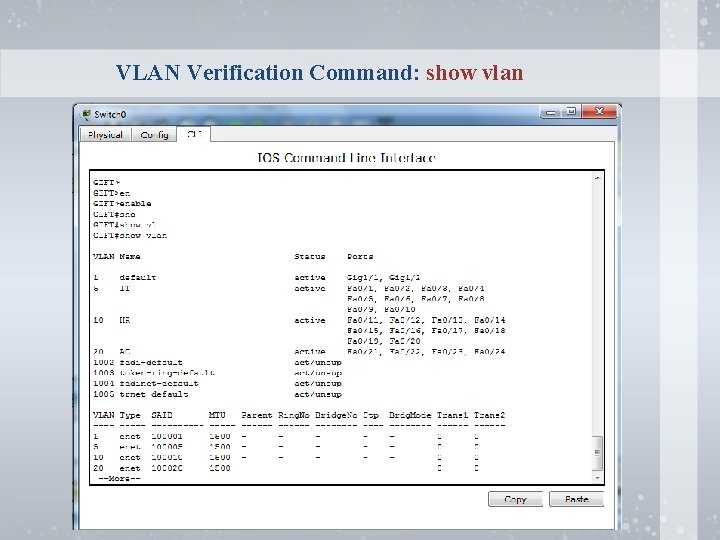Click the 'HR' VLAN name
This screenshot has width=720, height=540.
124,320
